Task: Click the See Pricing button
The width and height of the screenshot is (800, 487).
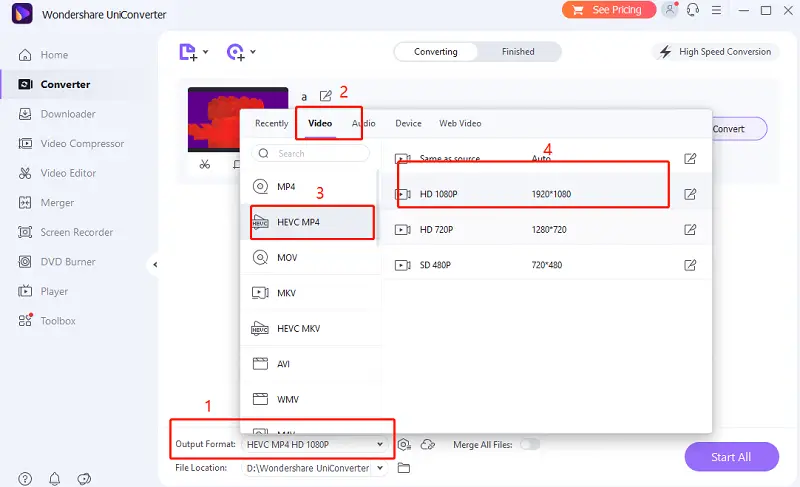Action: (x=609, y=10)
